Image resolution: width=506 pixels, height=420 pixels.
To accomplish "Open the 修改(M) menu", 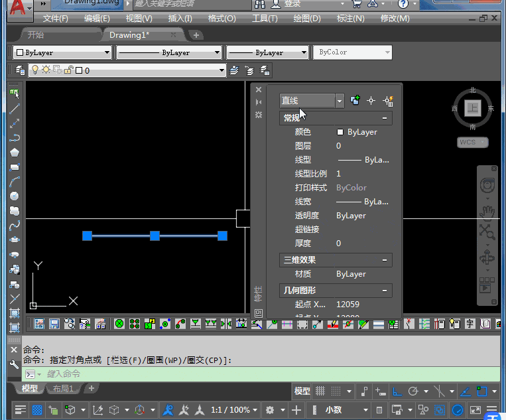I will click(x=395, y=19).
